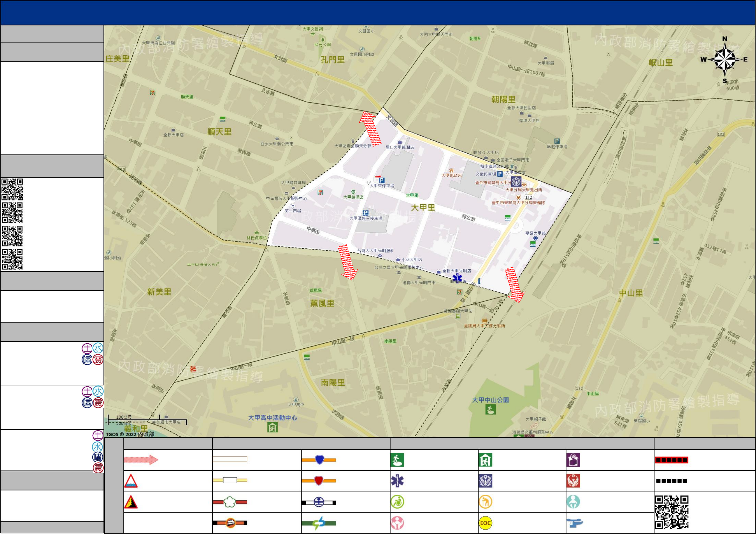Click the yellow line with white box symbol
Image resolution: width=756 pixels, height=534 pixels.
click(230, 480)
